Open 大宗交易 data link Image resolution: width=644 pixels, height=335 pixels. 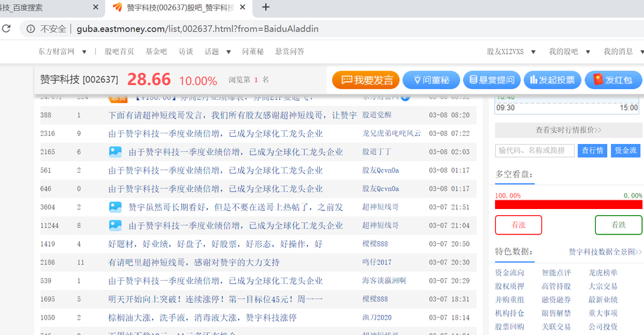pos(603,286)
